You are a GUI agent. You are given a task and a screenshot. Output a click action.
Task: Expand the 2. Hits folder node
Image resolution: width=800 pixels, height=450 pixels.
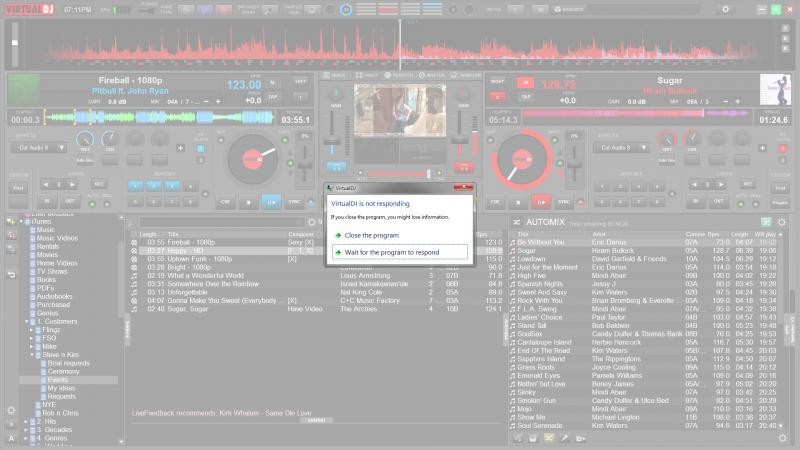pos(27,421)
